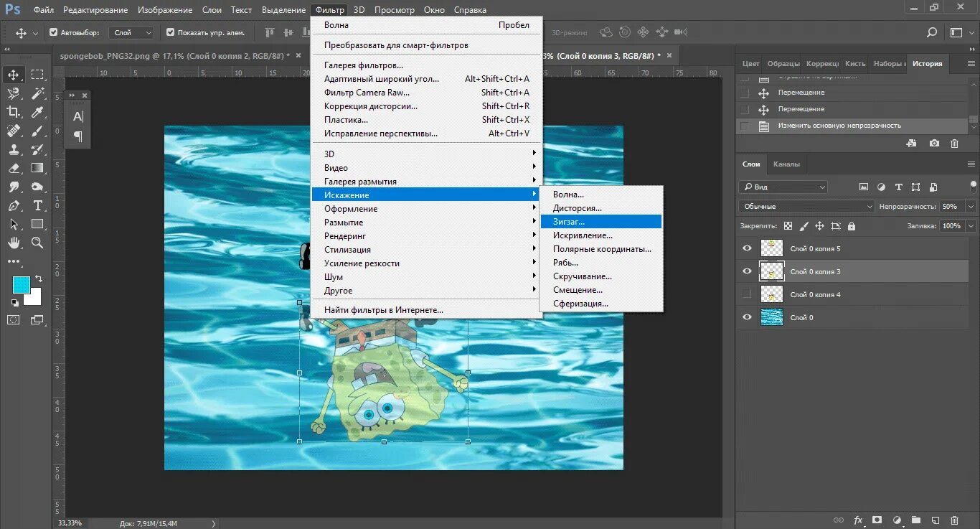Select the Sponge tool
980x529 pixels.
tap(37, 187)
